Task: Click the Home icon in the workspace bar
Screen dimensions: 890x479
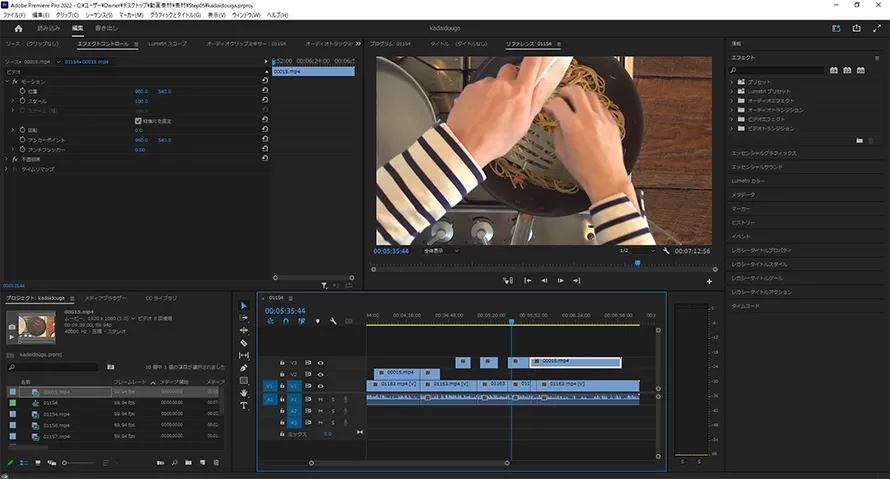Action: pyautogui.click(x=18, y=28)
